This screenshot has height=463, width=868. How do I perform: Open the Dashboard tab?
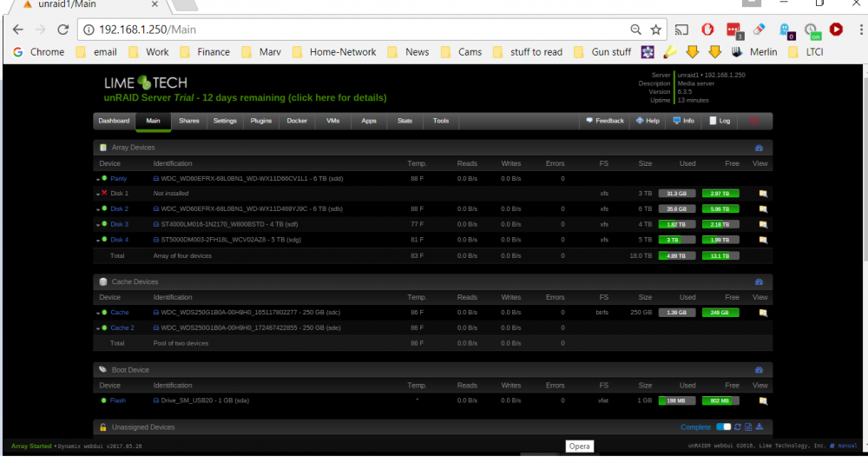[114, 121]
